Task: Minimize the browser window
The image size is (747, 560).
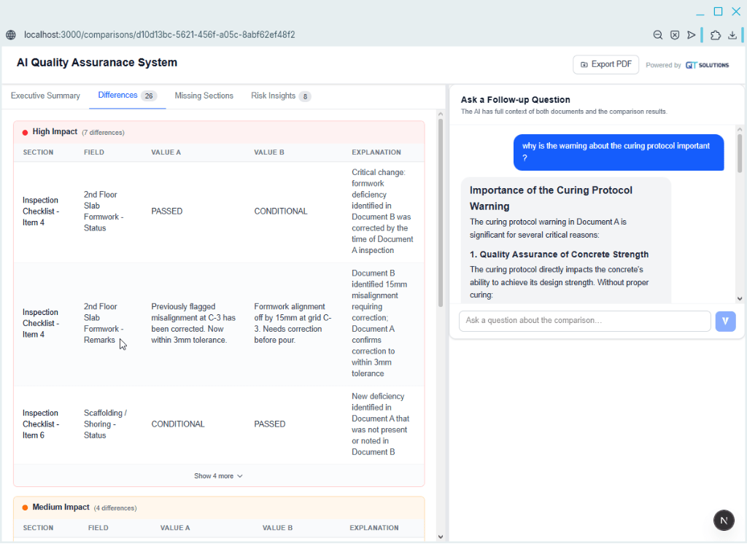Action: click(x=700, y=15)
